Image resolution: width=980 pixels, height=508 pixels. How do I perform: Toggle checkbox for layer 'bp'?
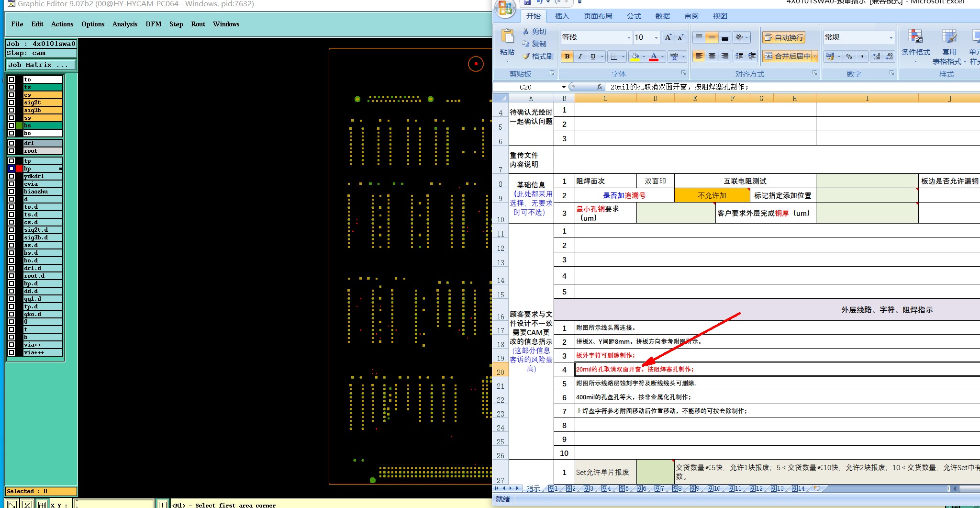coord(11,169)
